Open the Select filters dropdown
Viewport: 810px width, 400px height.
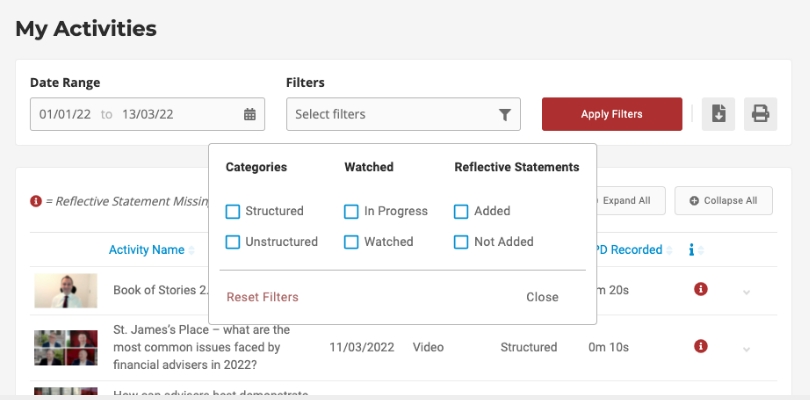pyautogui.click(x=403, y=114)
